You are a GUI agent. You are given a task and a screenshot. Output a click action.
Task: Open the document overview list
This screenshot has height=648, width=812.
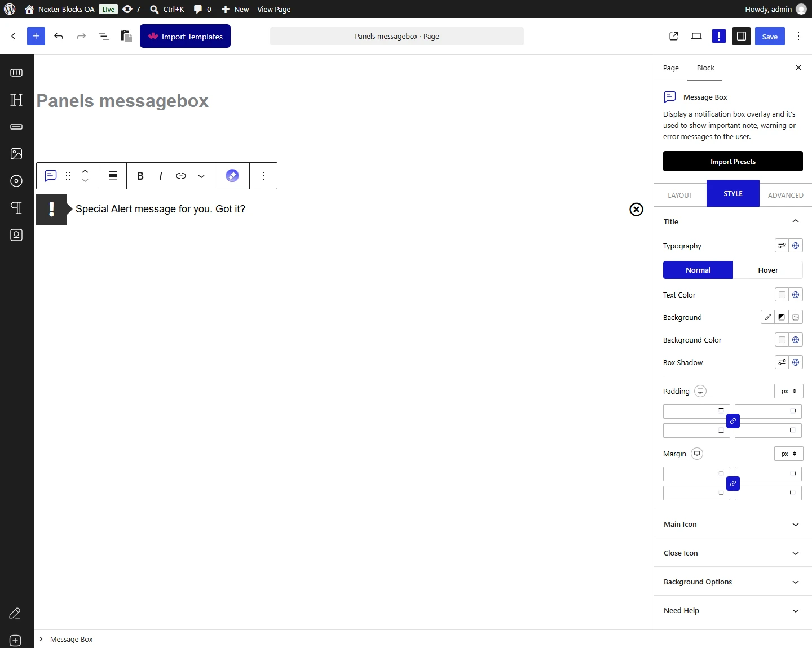point(104,36)
